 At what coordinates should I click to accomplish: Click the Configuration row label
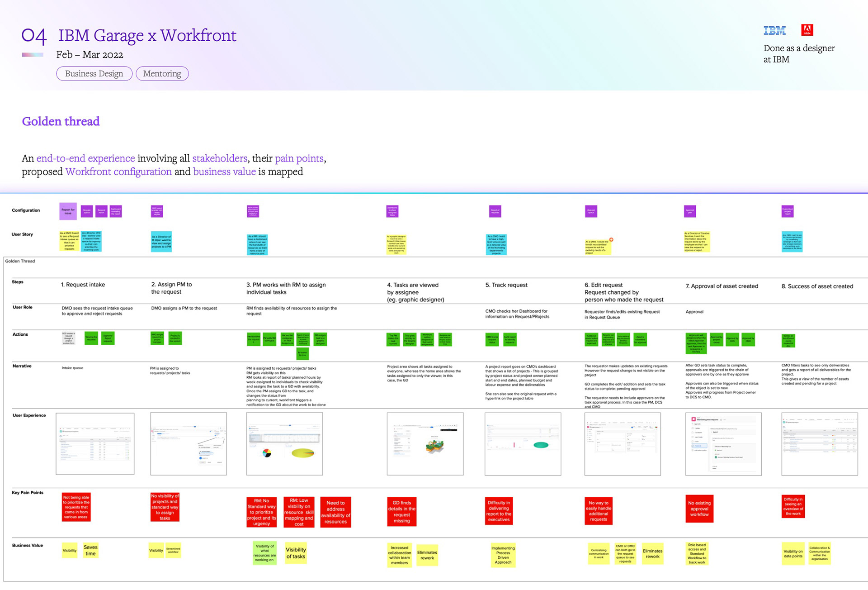[26, 210]
